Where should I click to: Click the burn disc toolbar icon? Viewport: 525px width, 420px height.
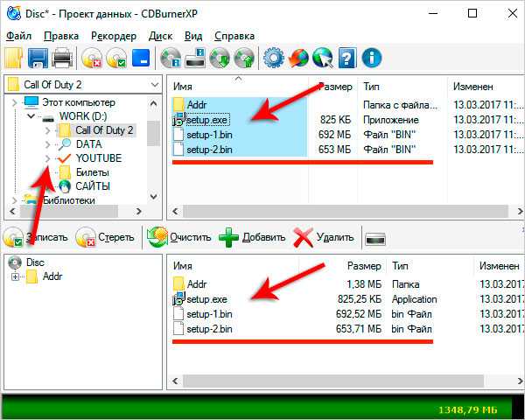116,58
